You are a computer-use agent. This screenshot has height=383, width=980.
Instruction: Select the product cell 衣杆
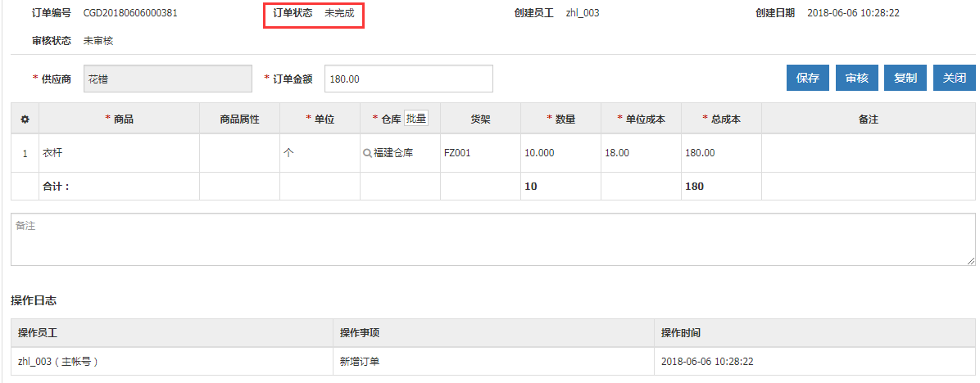119,153
